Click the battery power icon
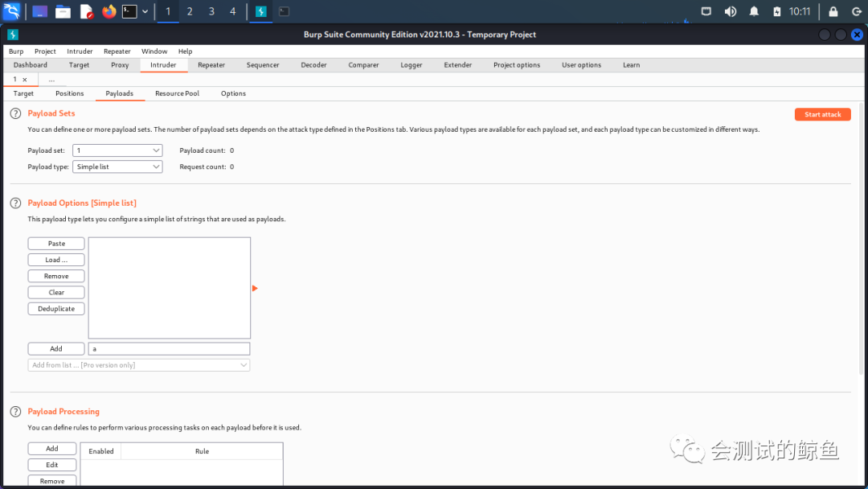Viewport: 868px width, 489px height. (777, 11)
